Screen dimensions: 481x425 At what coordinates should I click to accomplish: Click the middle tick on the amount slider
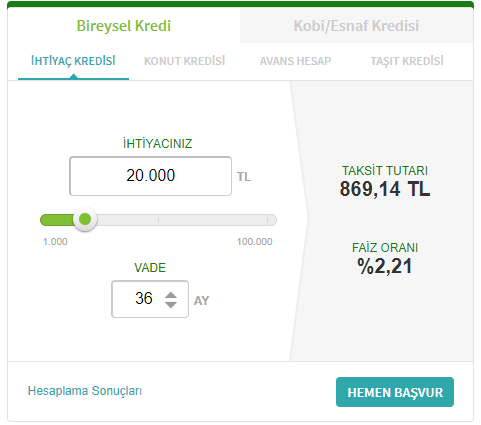[158, 220]
